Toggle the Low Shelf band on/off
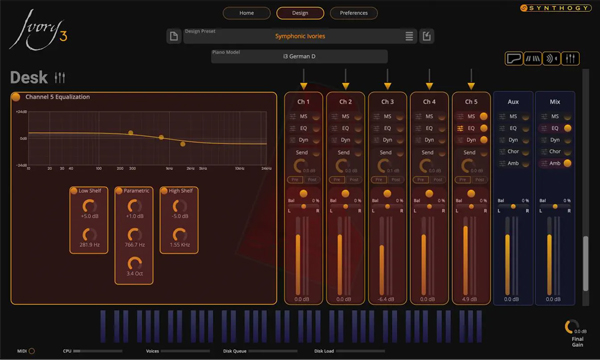Viewport: 600px width, 360px height. pos(74,191)
